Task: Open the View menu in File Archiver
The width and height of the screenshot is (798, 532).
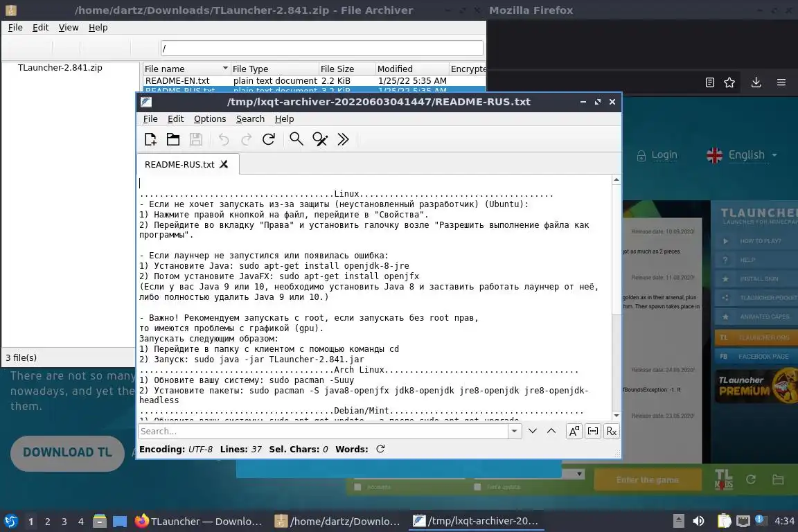Action: coord(68,28)
